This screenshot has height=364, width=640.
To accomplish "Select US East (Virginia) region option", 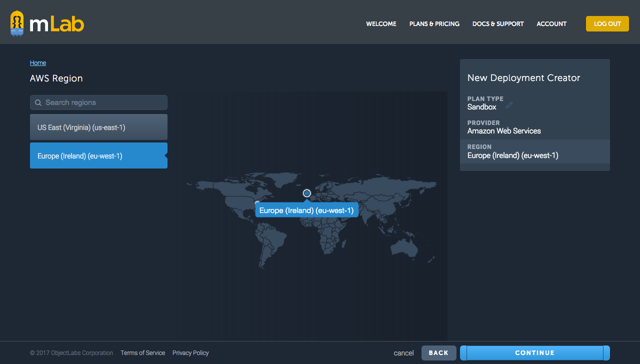I will click(98, 127).
